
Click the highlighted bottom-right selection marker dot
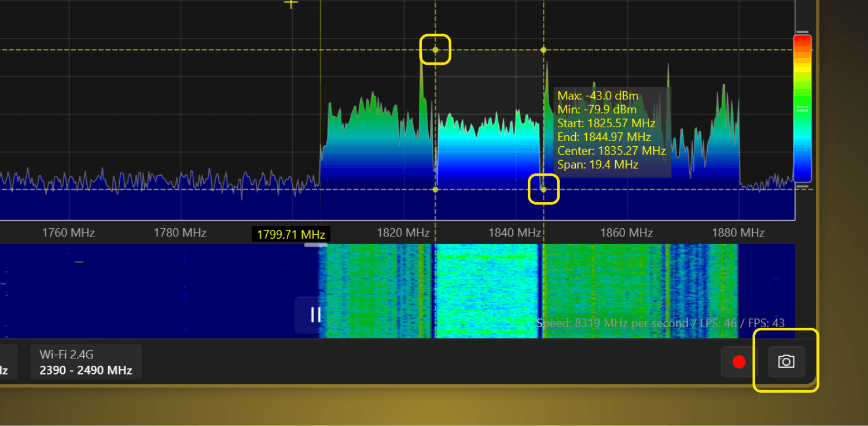coord(543,190)
